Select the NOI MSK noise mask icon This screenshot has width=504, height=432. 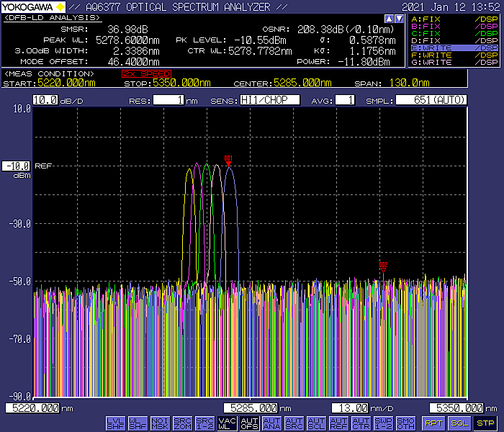[x=160, y=423]
